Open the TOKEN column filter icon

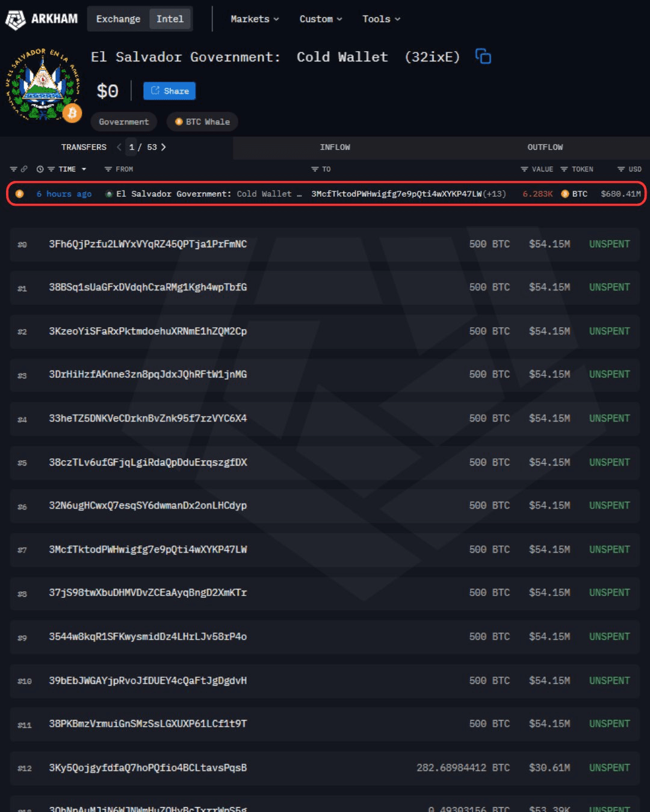tap(564, 169)
